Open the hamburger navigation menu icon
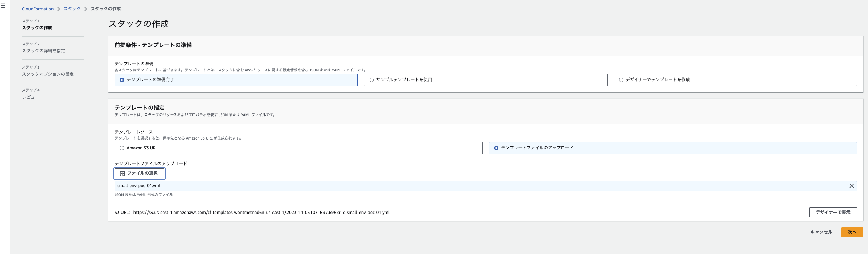The width and height of the screenshot is (868, 254). click(3, 6)
